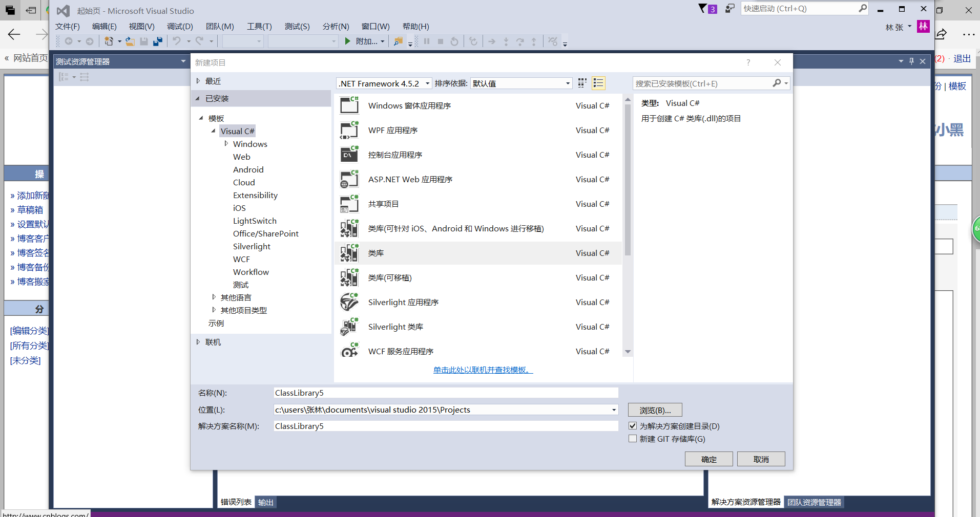The width and height of the screenshot is (980, 517).
Task: Click the Test Explorer group-by toolbar icon
Action: click(x=64, y=77)
